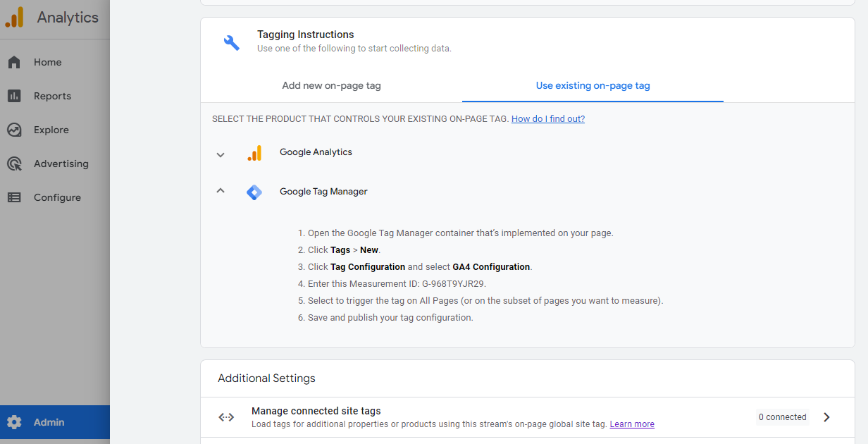
Task: Switch to Add new on-page tag tab
Action: tap(331, 85)
